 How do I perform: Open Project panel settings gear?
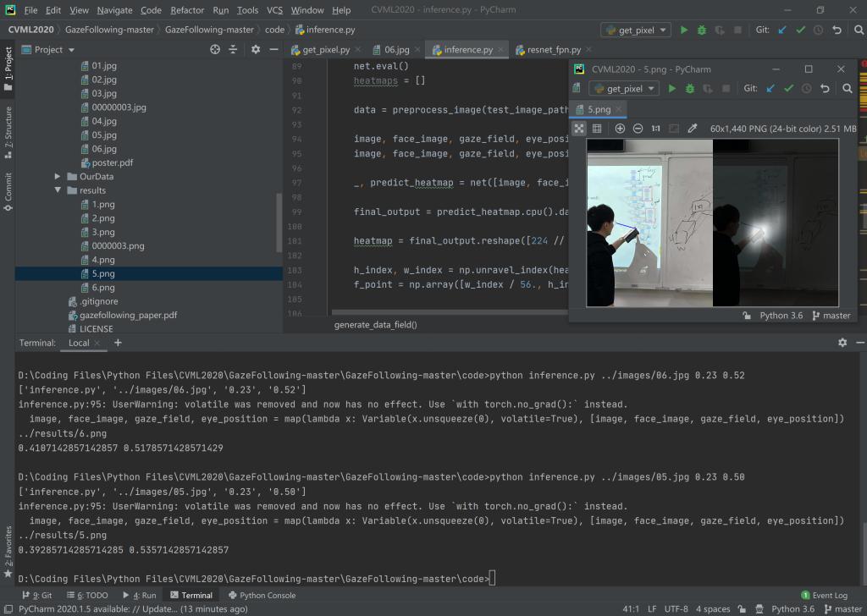coord(256,50)
